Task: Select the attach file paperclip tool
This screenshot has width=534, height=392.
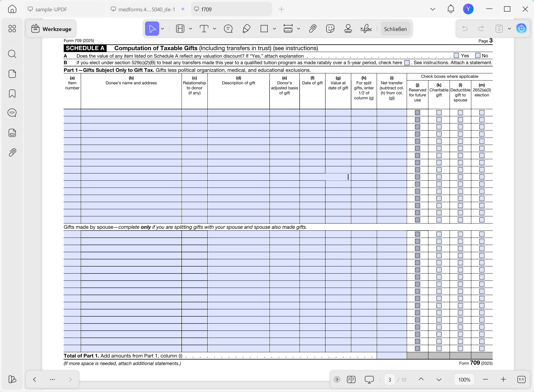Action: (312, 29)
